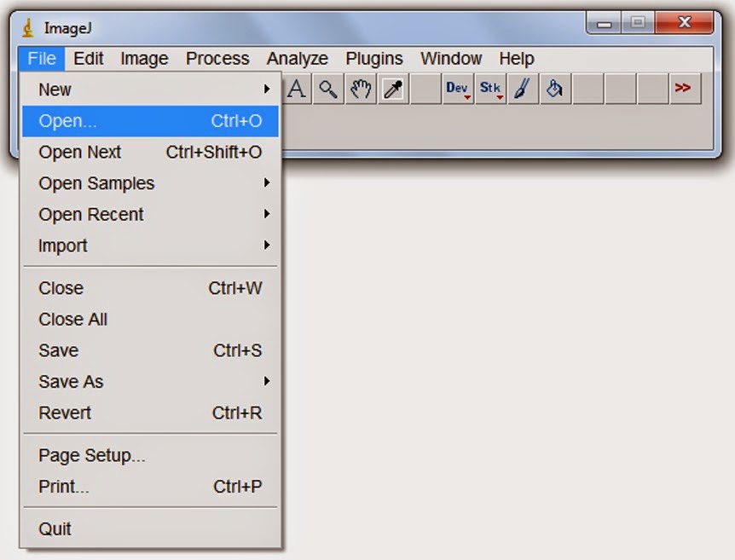This screenshot has width=735, height=560.
Task: Open the Plugins menu
Action: pyautogui.click(x=374, y=59)
